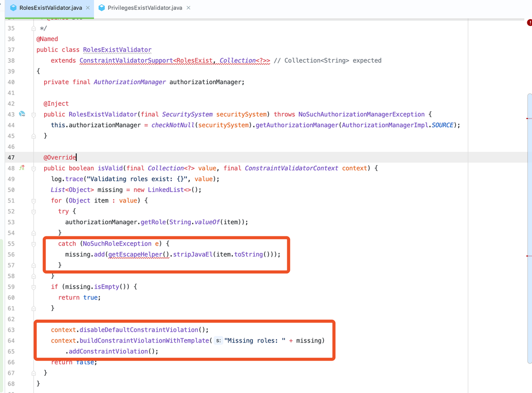Close the PrivilegesExistValidator.java tab

(188, 8)
